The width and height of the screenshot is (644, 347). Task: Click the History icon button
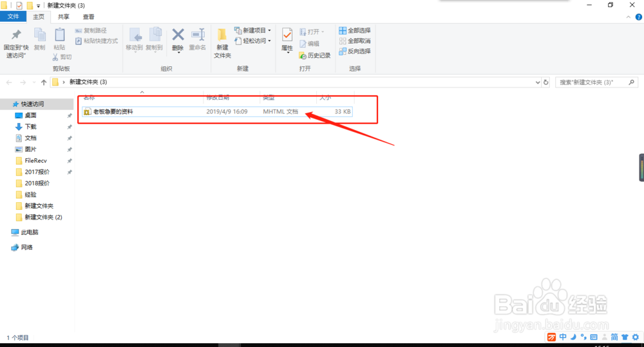point(315,55)
